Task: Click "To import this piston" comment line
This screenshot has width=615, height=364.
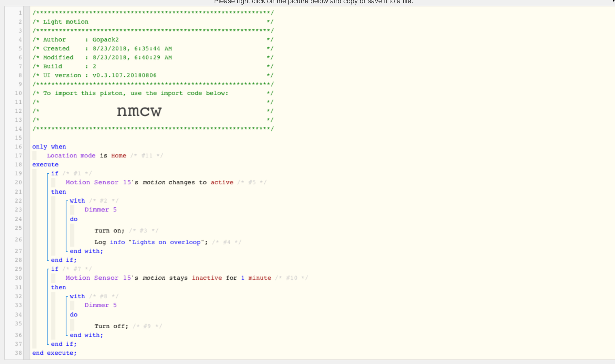Action: (x=136, y=93)
